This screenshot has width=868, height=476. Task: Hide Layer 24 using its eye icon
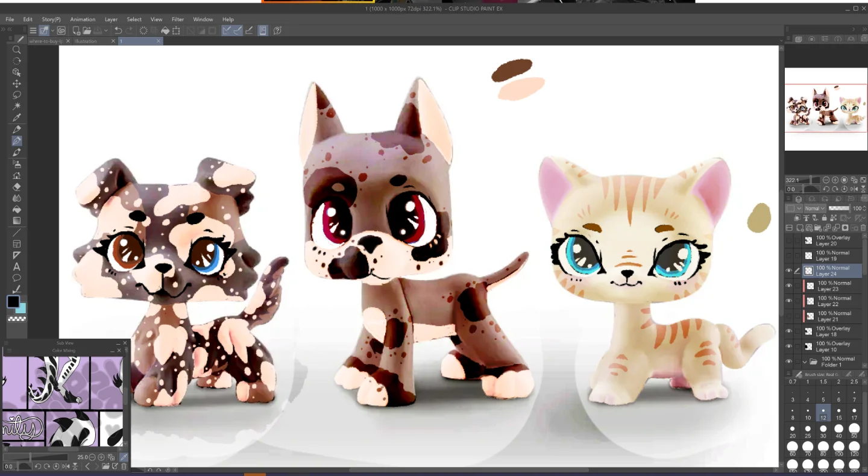[788, 271]
